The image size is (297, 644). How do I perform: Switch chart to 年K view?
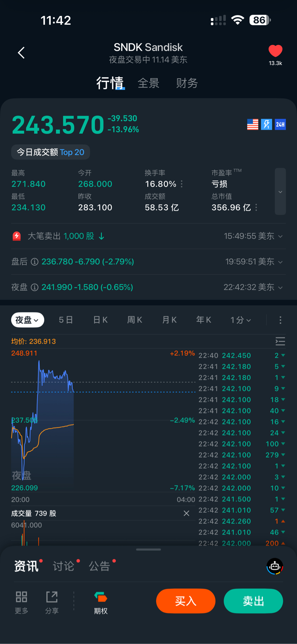(204, 320)
